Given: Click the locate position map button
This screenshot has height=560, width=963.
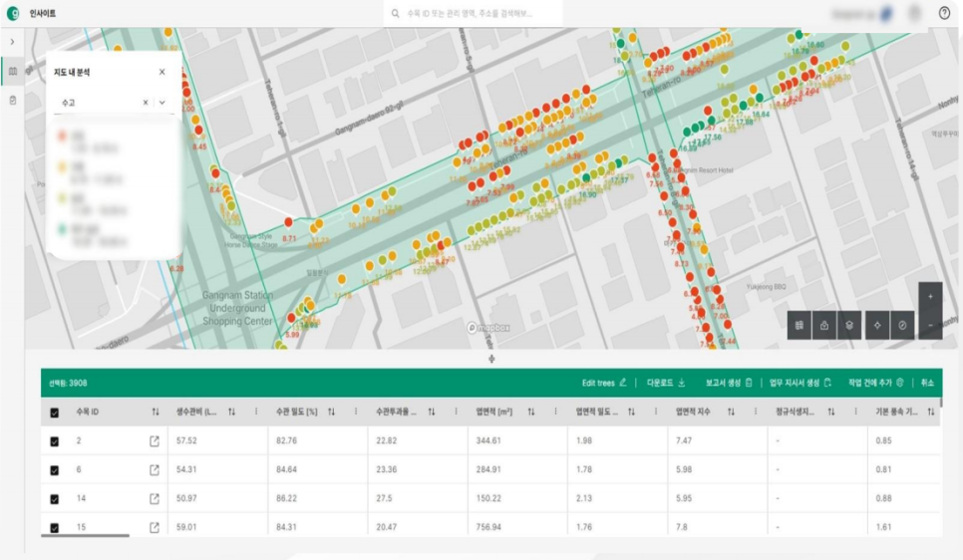Looking at the screenshot, I should (x=877, y=326).
